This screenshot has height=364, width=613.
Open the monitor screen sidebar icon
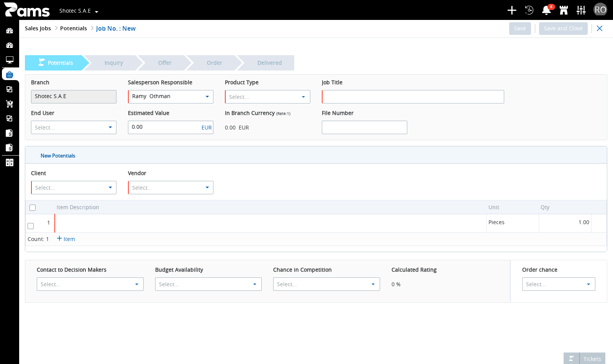point(10,60)
